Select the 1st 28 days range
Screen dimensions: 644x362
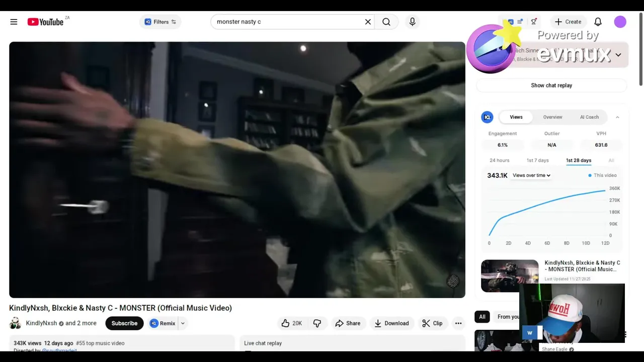tap(579, 160)
